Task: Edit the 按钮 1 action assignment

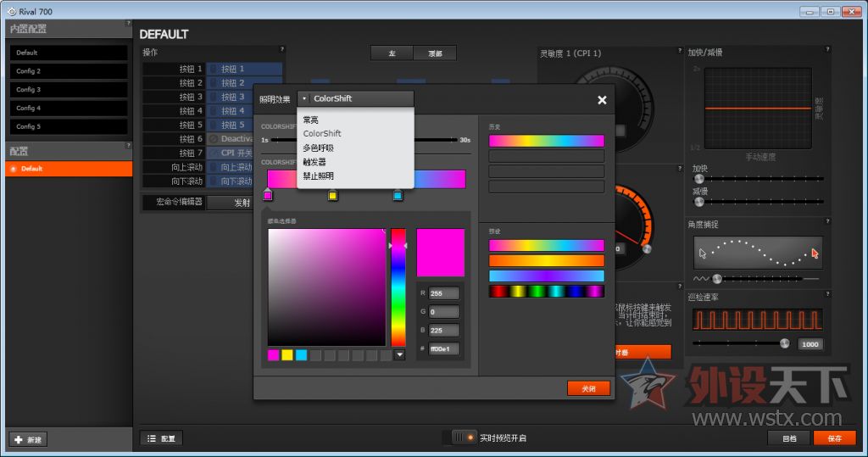Action: tap(244, 69)
